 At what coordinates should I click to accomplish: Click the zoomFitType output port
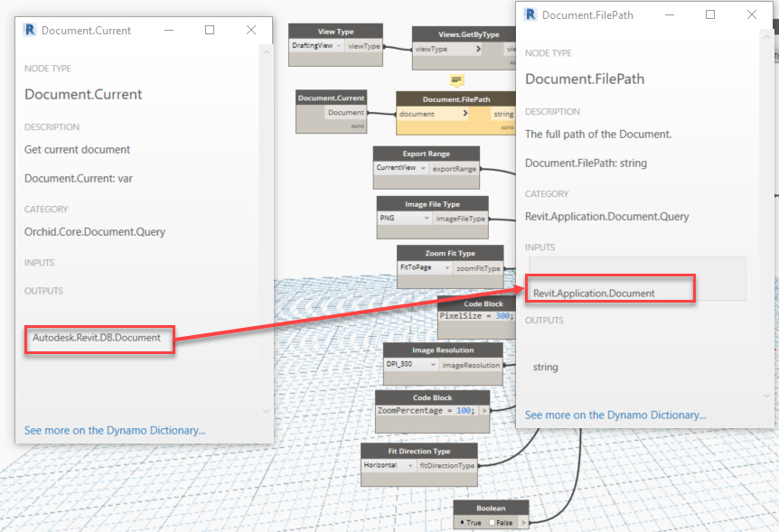pyautogui.click(x=478, y=268)
